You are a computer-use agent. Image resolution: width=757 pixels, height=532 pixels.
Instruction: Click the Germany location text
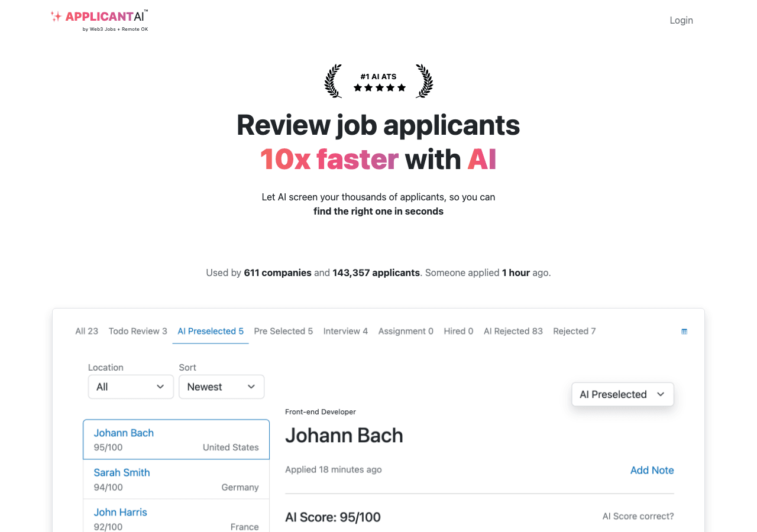[x=240, y=487]
